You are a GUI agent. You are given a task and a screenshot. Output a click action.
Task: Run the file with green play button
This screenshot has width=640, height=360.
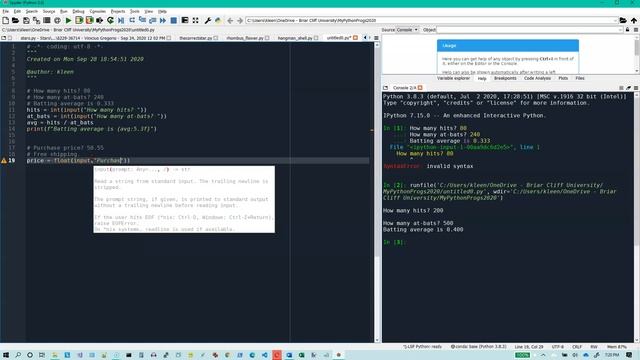[69, 20]
